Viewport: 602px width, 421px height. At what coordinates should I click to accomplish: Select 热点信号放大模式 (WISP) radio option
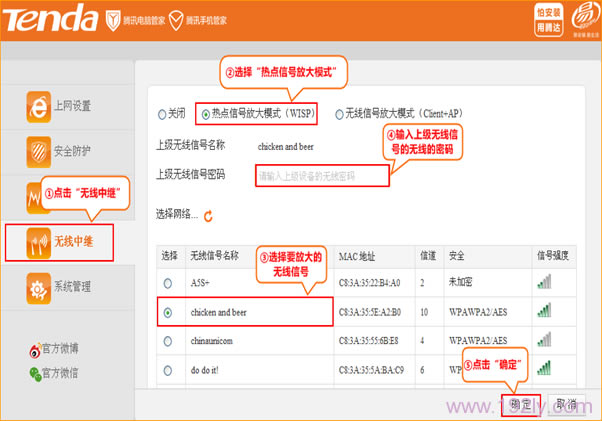[x=204, y=114]
